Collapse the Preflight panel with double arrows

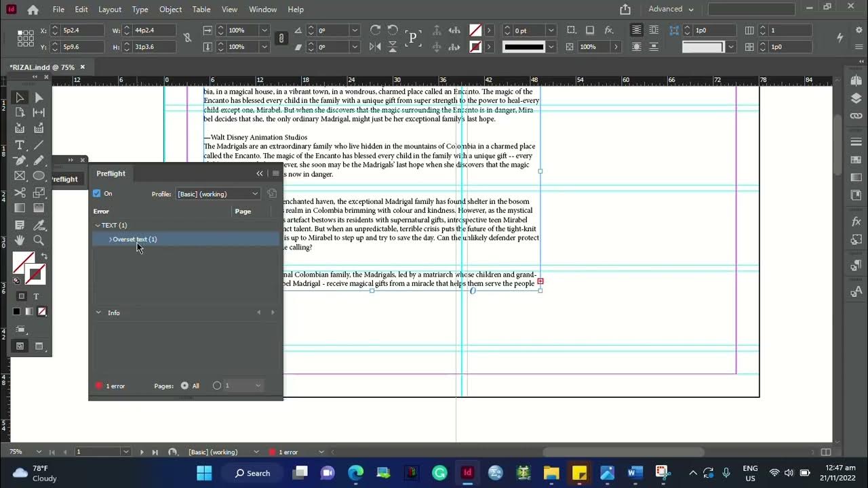pos(259,174)
